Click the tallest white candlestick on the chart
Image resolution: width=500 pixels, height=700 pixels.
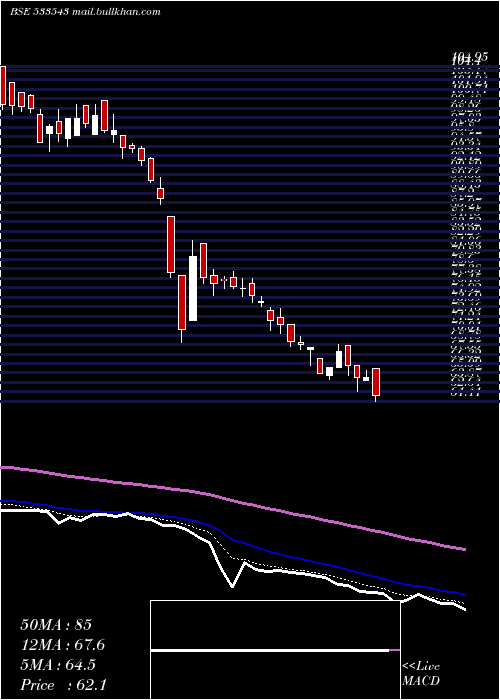[x=193, y=288]
